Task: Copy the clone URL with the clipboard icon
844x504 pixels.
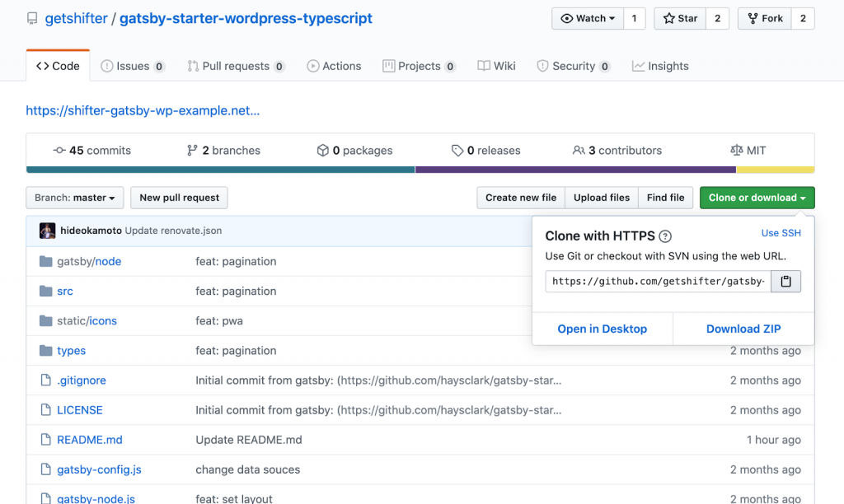Action: click(x=785, y=282)
